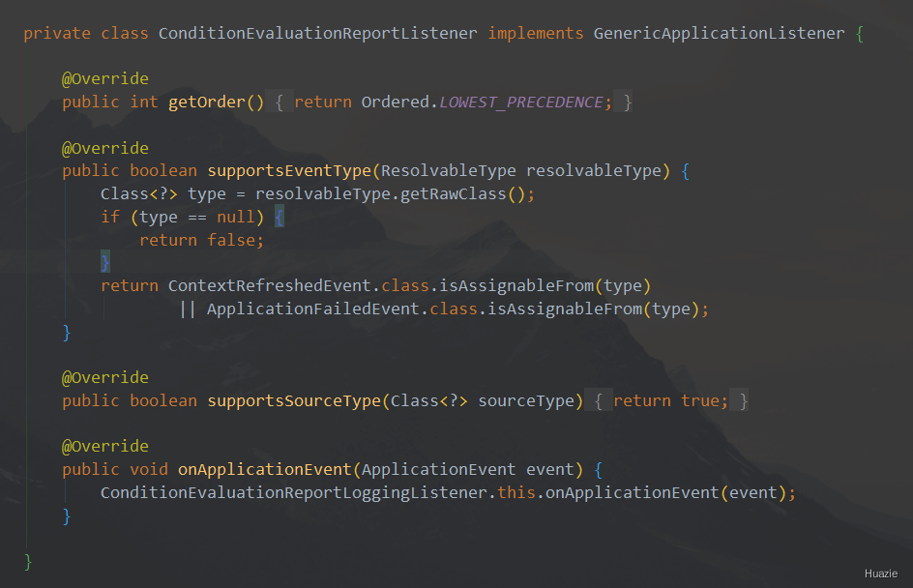913x588 pixels.
Task: Click the ConditionEvaluationReportLoggingListener reference
Action: [293, 492]
